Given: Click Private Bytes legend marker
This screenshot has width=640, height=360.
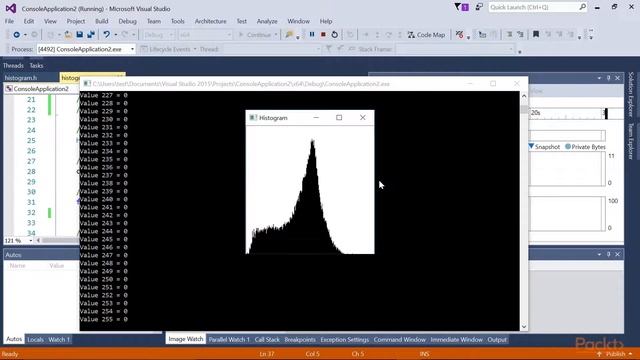Looking at the screenshot, I should [x=568, y=146].
